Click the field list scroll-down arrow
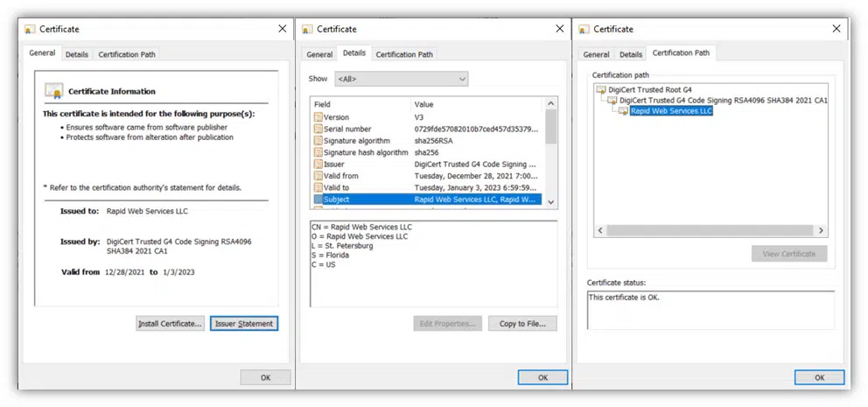This screenshot has width=868, height=407. [x=550, y=203]
